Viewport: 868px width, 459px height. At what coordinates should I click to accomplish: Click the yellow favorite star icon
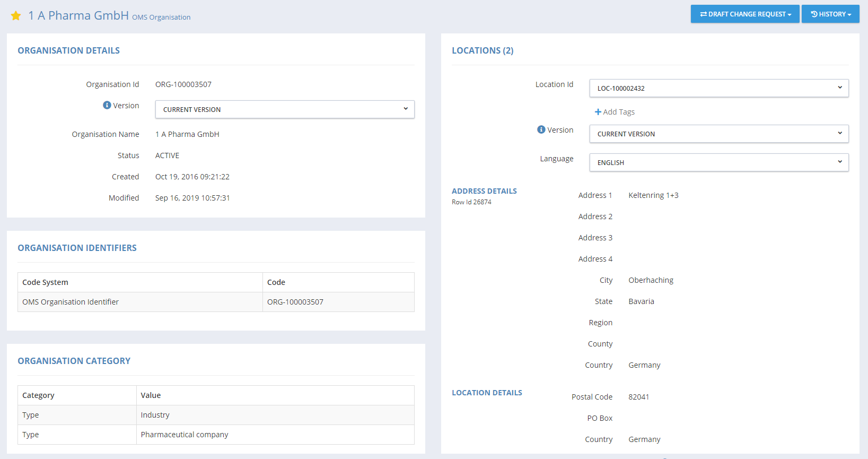point(16,16)
